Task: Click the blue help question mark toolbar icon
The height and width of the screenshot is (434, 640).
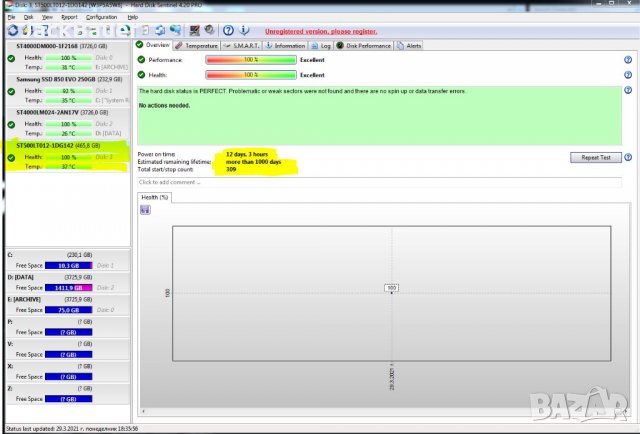Action: click(x=229, y=31)
